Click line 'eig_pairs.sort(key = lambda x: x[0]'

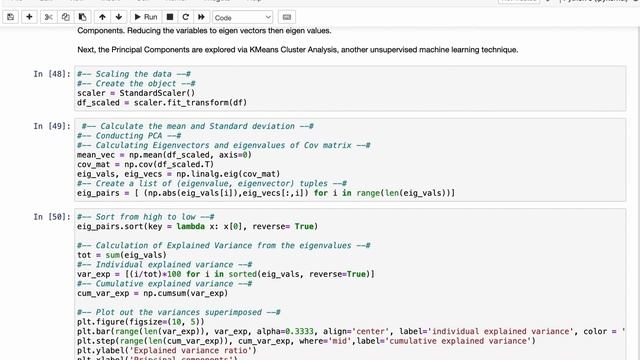point(198,227)
